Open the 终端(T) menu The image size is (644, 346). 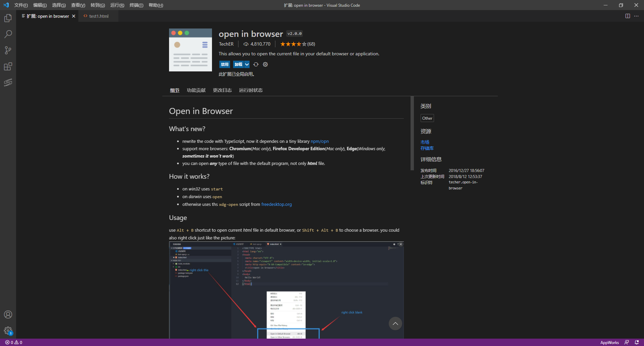(136, 5)
